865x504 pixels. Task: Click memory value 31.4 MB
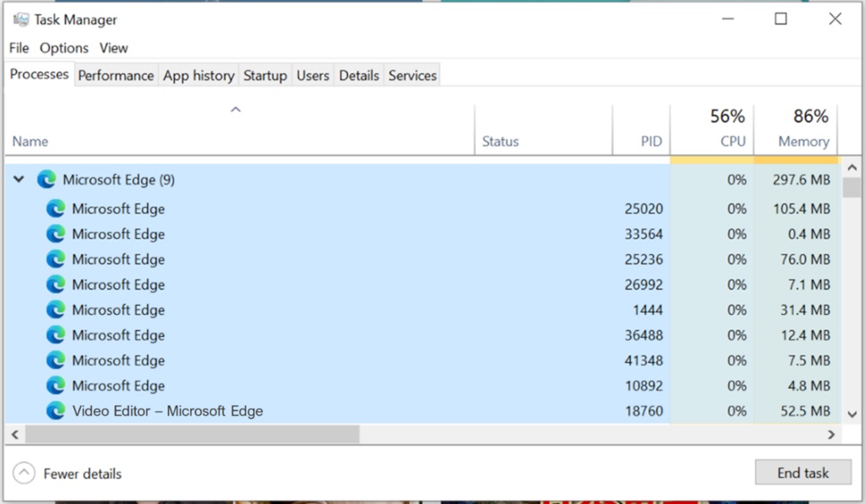tap(805, 311)
